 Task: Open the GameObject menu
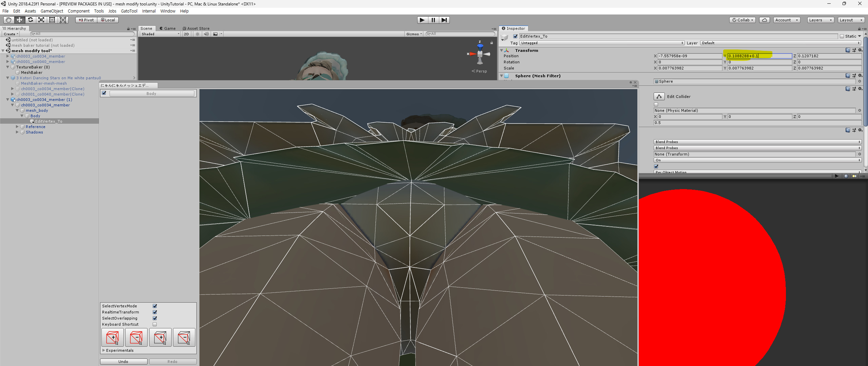52,11
